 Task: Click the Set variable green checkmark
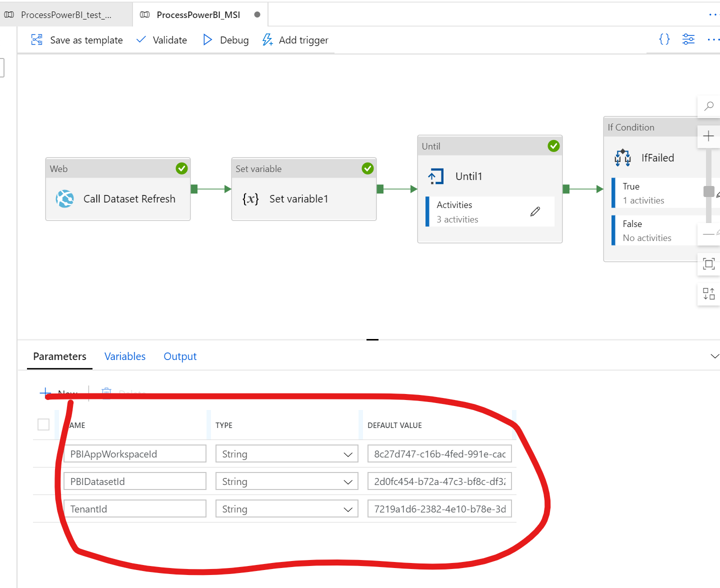pyautogui.click(x=367, y=168)
